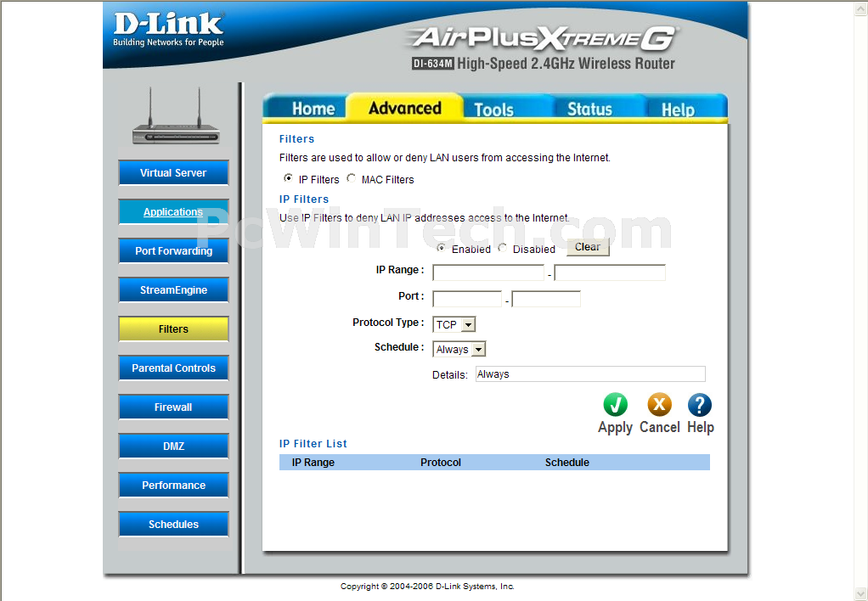Click the schedule Details field
Screen dimensions: 868x601
(590, 374)
